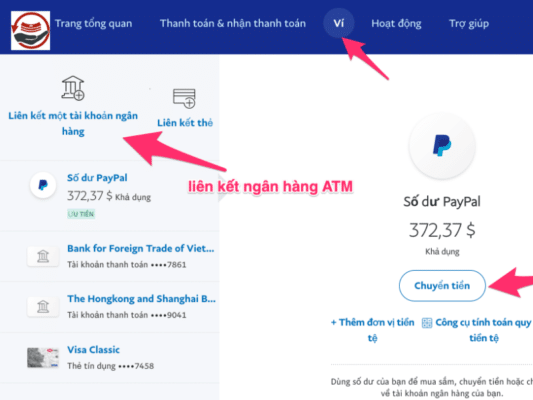The image size is (533, 400).
Task: Go to Trang tổng quan
Action: pyautogui.click(x=93, y=23)
